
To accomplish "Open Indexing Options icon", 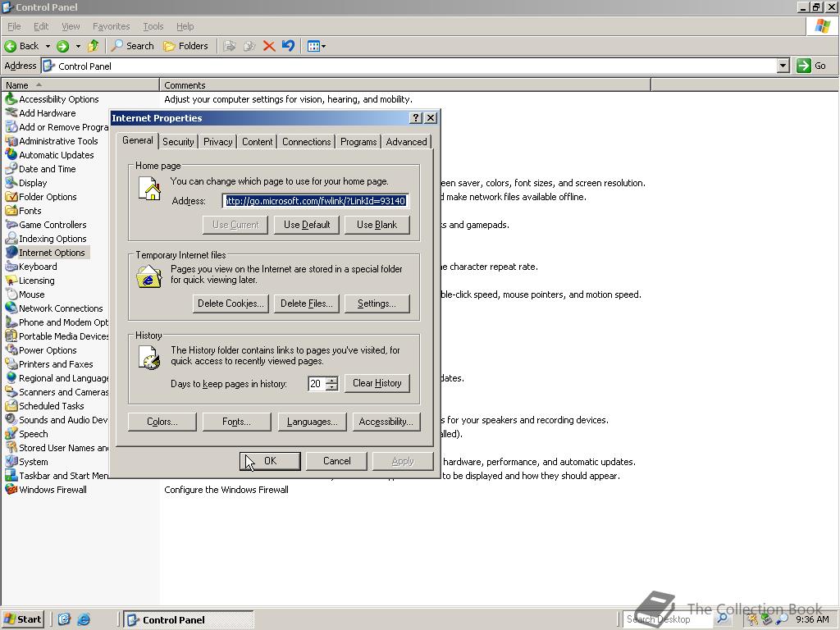I will [11, 239].
